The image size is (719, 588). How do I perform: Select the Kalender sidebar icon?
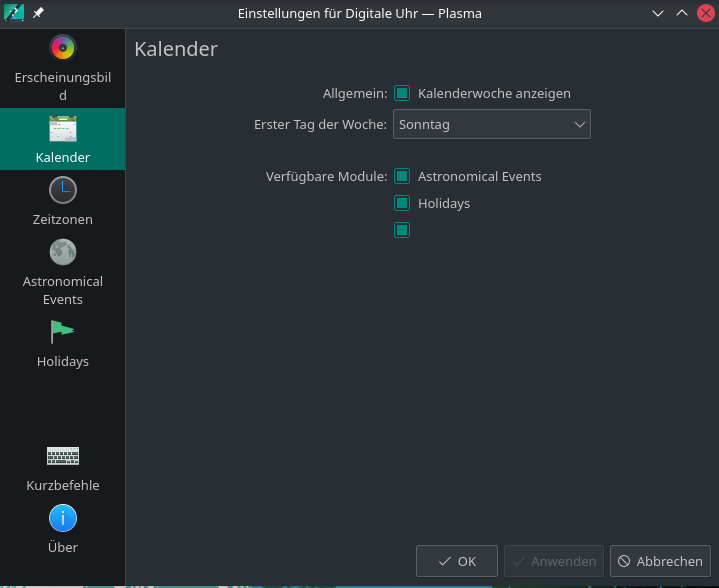(x=63, y=128)
